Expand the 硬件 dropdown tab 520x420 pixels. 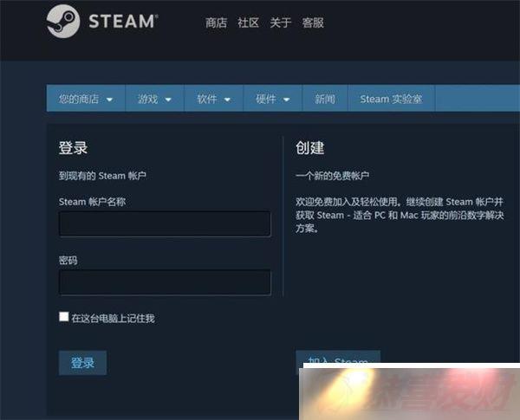(273, 99)
